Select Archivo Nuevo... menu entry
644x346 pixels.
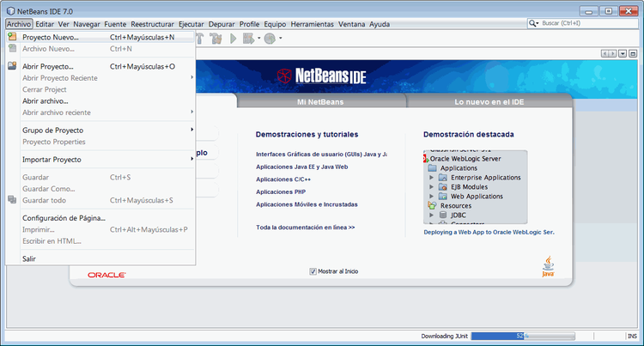coord(100,49)
